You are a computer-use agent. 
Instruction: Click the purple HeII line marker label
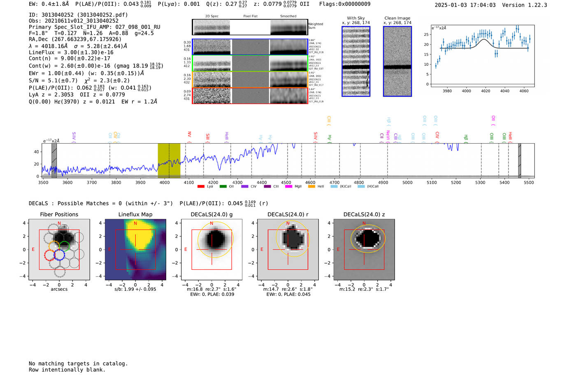pos(227,137)
